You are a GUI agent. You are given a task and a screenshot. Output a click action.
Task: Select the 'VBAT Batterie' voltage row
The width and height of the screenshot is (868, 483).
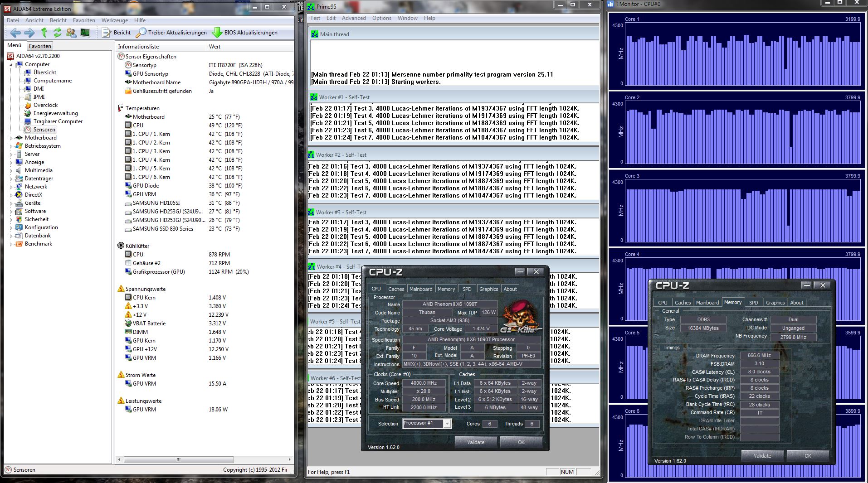tap(205, 324)
